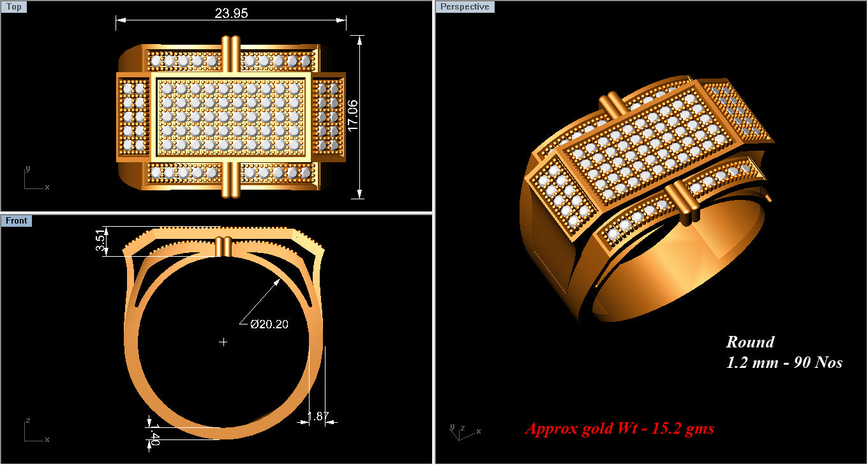Click the Z axis label in Perspective viewport gizmo
The width and height of the screenshot is (868, 465).
(x=463, y=428)
